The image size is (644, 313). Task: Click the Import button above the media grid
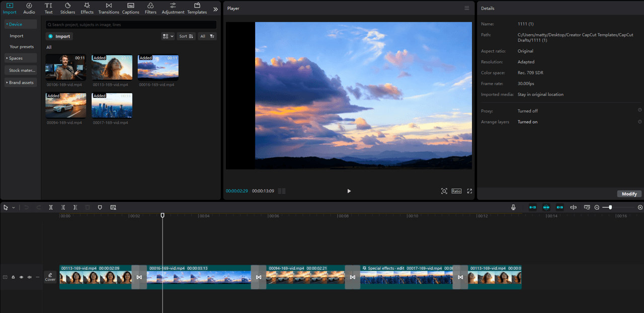coord(59,36)
